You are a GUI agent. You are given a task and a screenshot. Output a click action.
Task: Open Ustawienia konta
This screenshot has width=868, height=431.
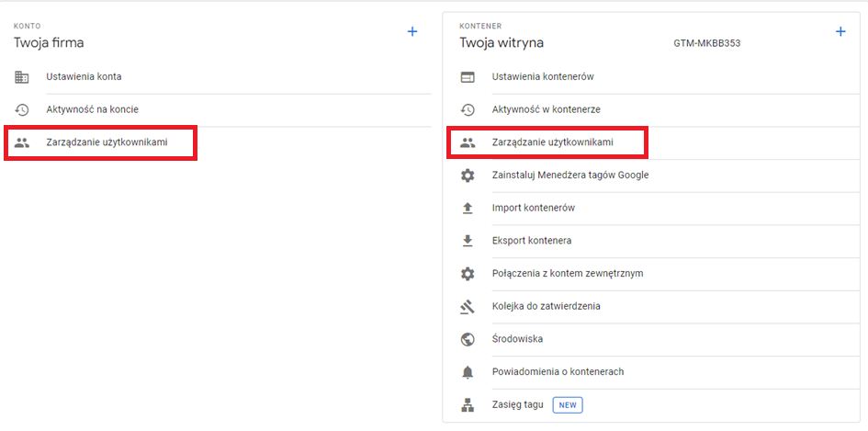[84, 77]
